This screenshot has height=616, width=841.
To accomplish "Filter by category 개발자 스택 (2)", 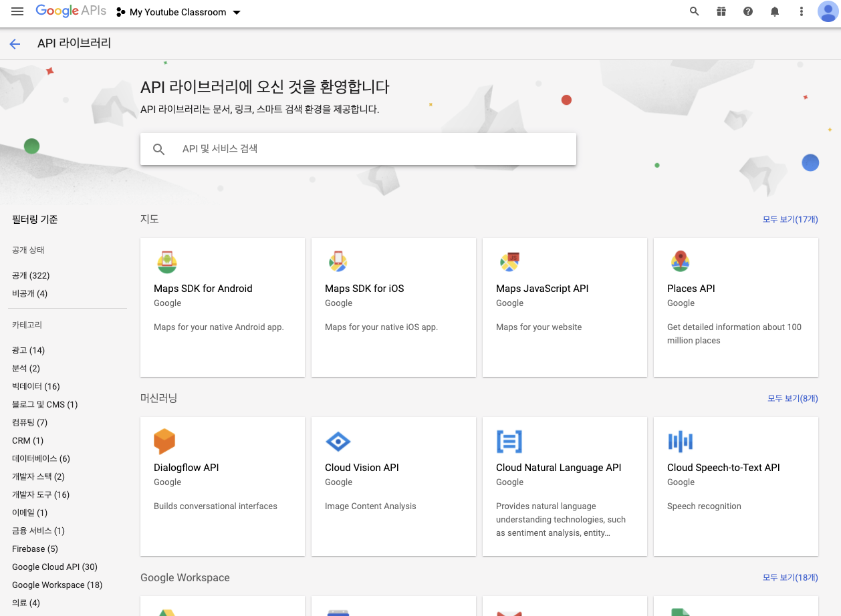I will (38, 476).
